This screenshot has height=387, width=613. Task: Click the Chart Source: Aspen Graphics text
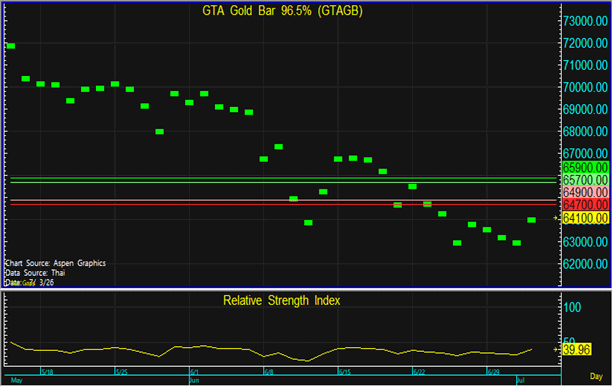pyautogui.click(x=56, y=263)
